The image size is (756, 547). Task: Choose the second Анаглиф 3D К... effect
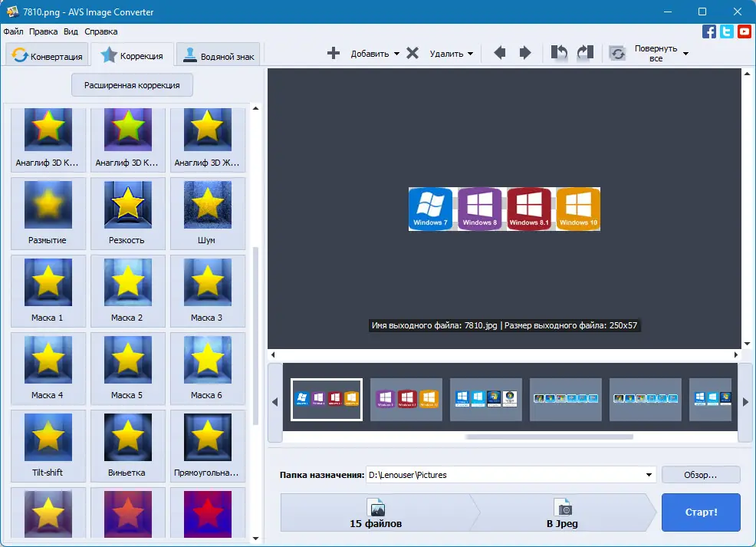point(128,139)
